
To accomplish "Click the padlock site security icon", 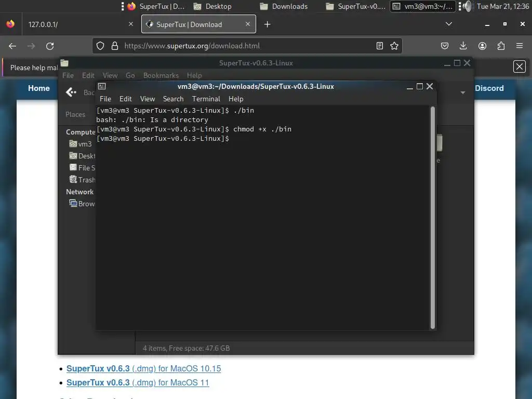I will coord(115,46).
